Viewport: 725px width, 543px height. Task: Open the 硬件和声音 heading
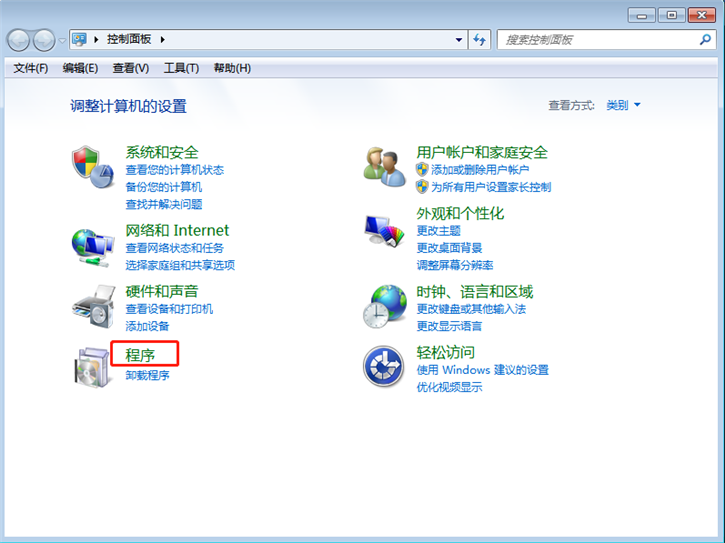162,291
